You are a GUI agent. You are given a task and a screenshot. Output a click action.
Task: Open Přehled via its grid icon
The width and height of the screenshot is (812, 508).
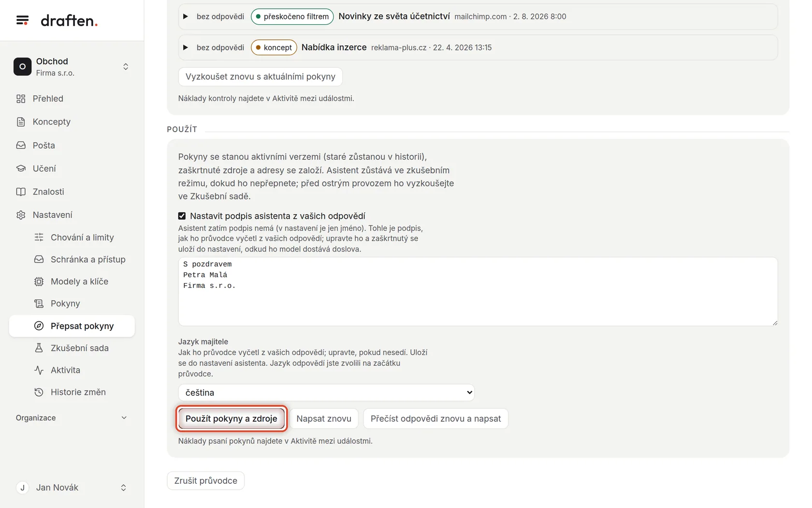(x=21, y=99)
